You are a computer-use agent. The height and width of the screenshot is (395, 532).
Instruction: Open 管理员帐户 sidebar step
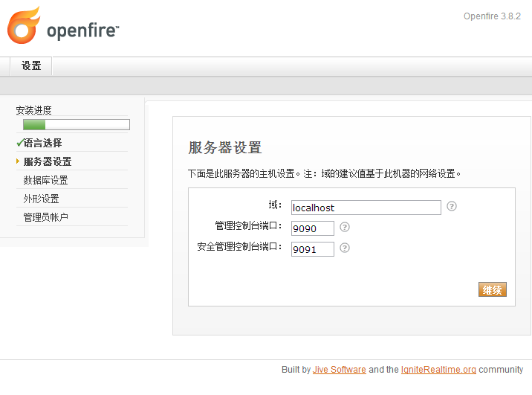pyautogui.click(x=45, y=217)
